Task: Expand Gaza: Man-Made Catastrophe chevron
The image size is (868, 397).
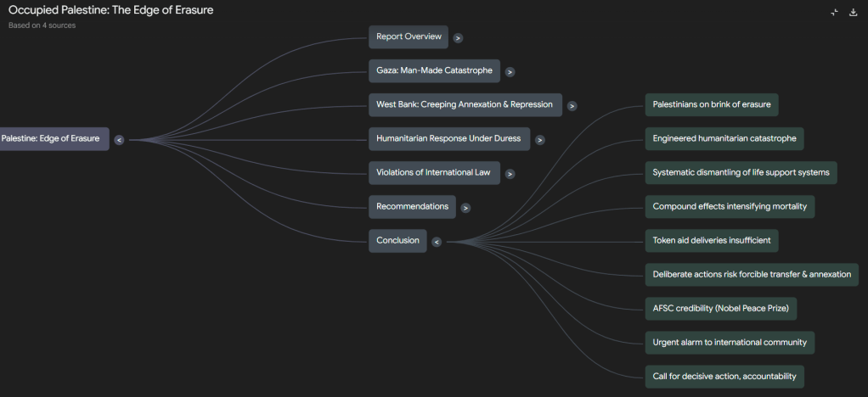Action: click(510, 72)
